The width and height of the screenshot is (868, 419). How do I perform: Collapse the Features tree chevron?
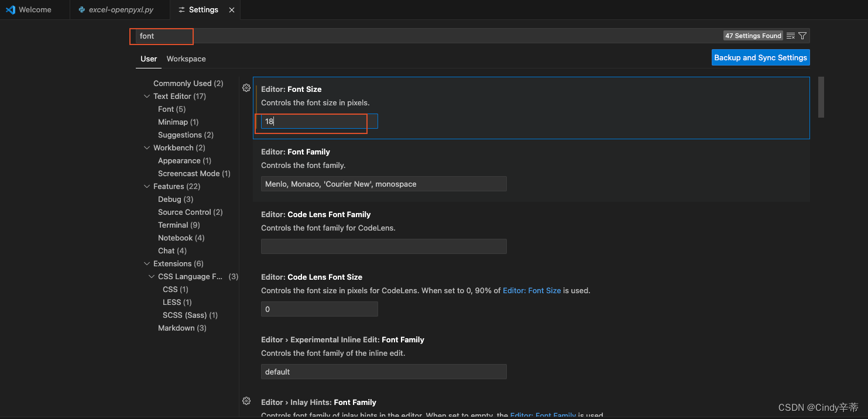pyautogui.click(x=147, y=186)
